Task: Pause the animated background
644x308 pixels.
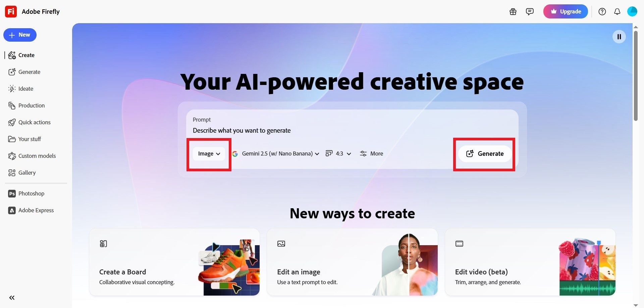Action: point(619,37)
